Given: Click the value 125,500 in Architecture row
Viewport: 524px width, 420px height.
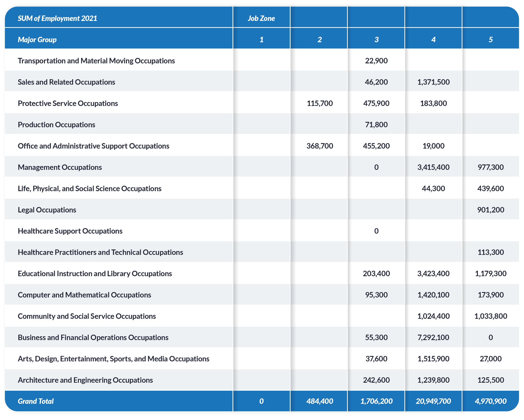Looking at the screenshot, I should pos(490,380).
